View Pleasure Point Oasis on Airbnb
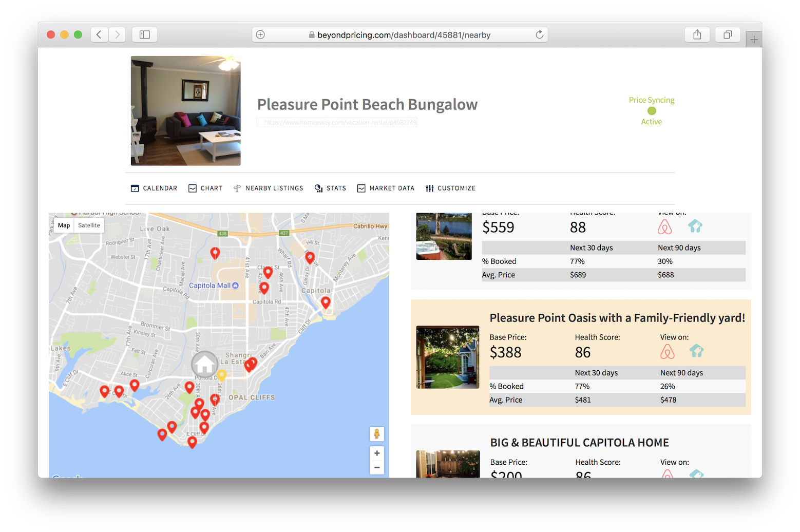800x532 pixels. coord(667,352)
